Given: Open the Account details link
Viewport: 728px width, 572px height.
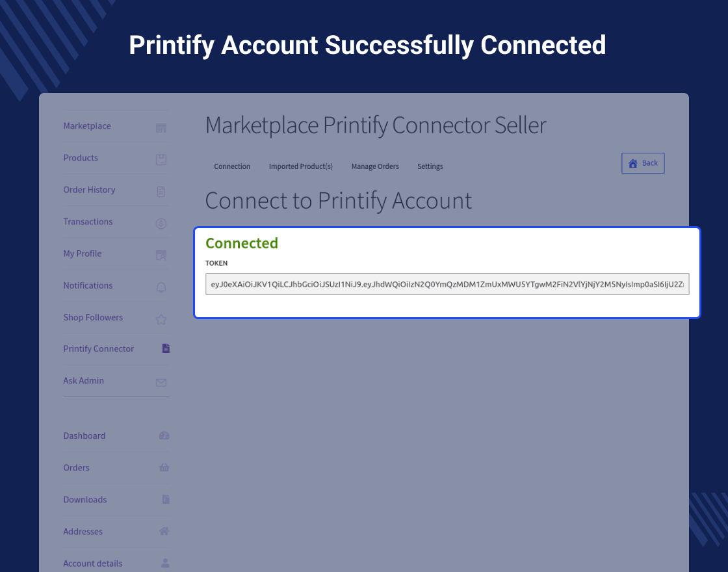Looking at the screenshot, I should click(93, 564).
